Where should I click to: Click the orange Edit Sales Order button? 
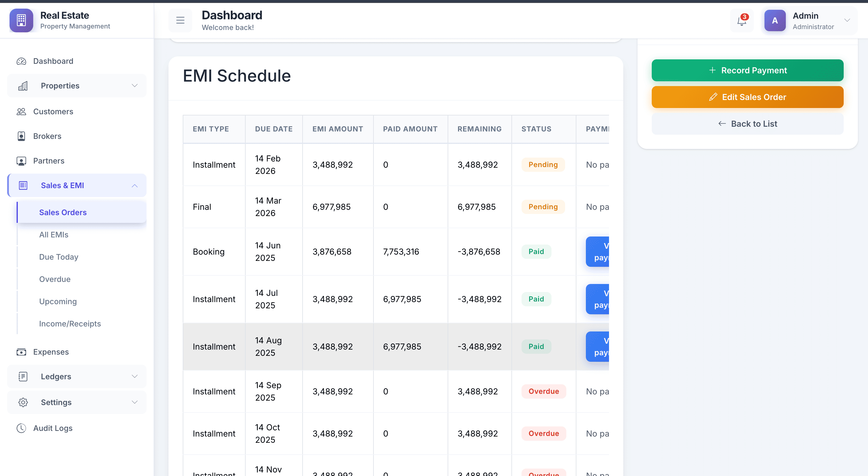pos(747,97)
